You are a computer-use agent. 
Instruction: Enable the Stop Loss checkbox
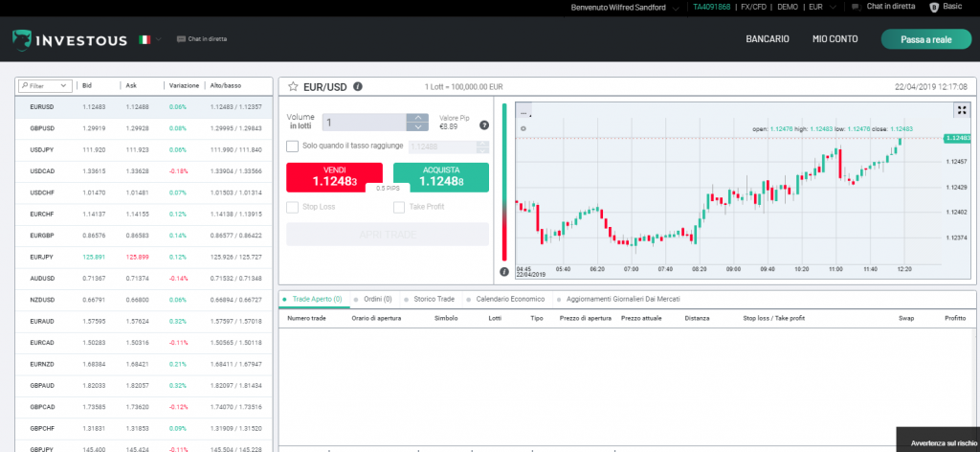292,207
